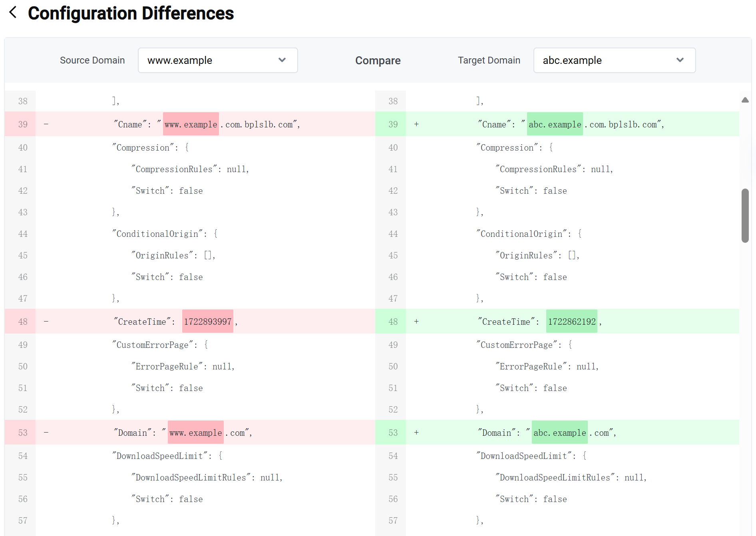Click right "CompressionRules": null text
Viewport: 756px width, 536px height.
554,169
